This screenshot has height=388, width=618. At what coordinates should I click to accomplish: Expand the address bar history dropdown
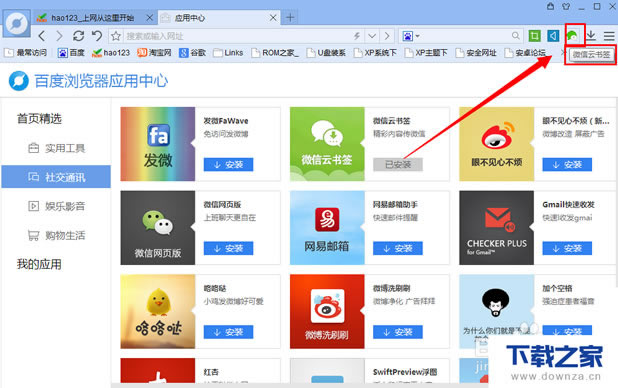click(372, 36)
